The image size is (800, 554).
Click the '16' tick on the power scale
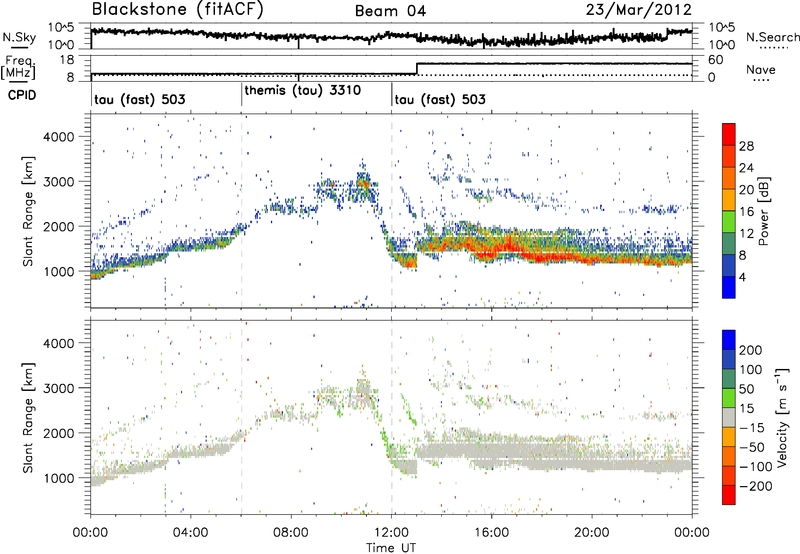point(746,212)
